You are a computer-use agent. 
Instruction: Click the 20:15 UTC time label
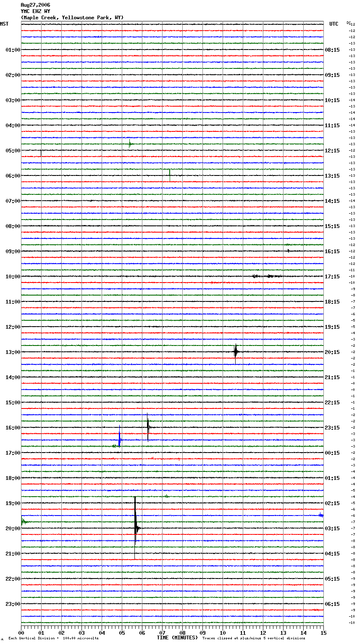[x=332, y=352]
